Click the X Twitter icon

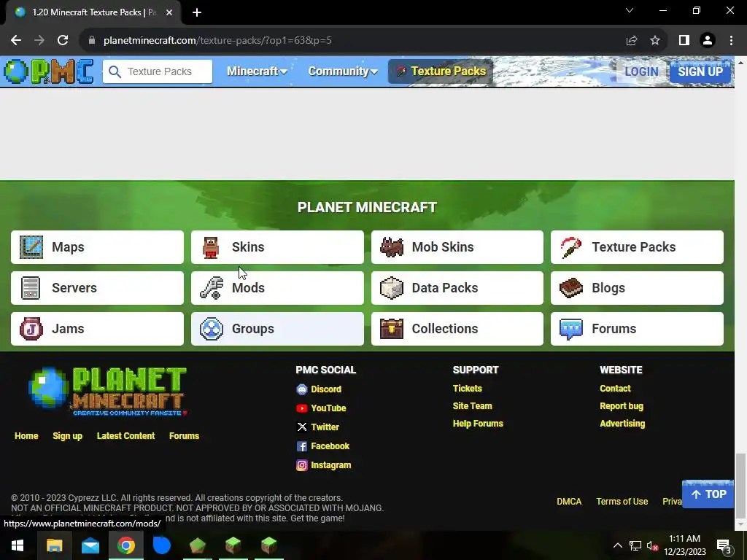pos(301,427)
